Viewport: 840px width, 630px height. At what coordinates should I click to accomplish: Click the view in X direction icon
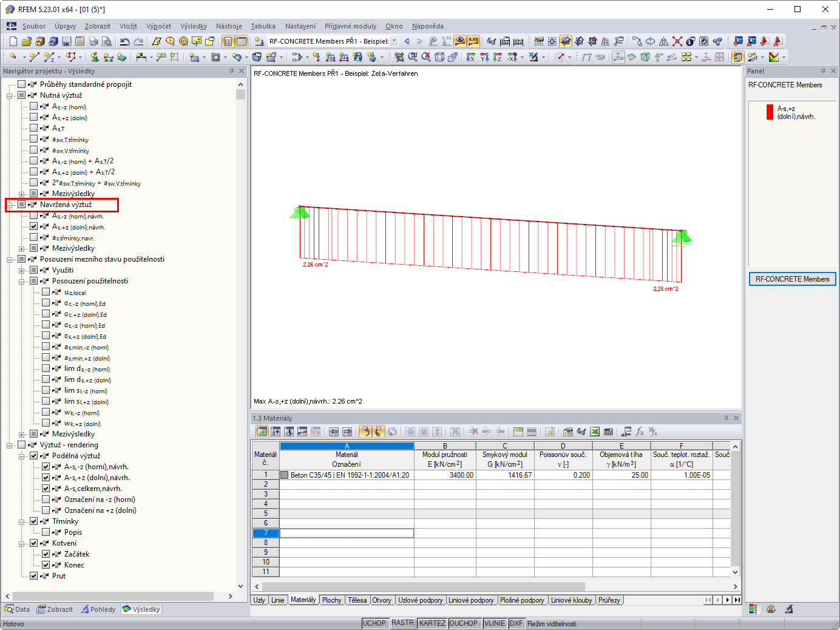tap(470, 57)
